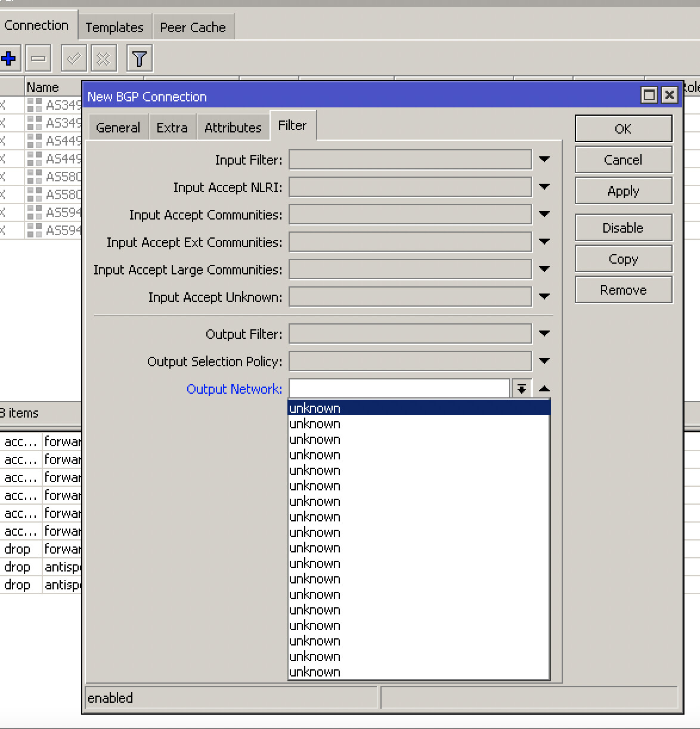Click the Output Filter text field
700x729 pixels.
pos(410,334)
